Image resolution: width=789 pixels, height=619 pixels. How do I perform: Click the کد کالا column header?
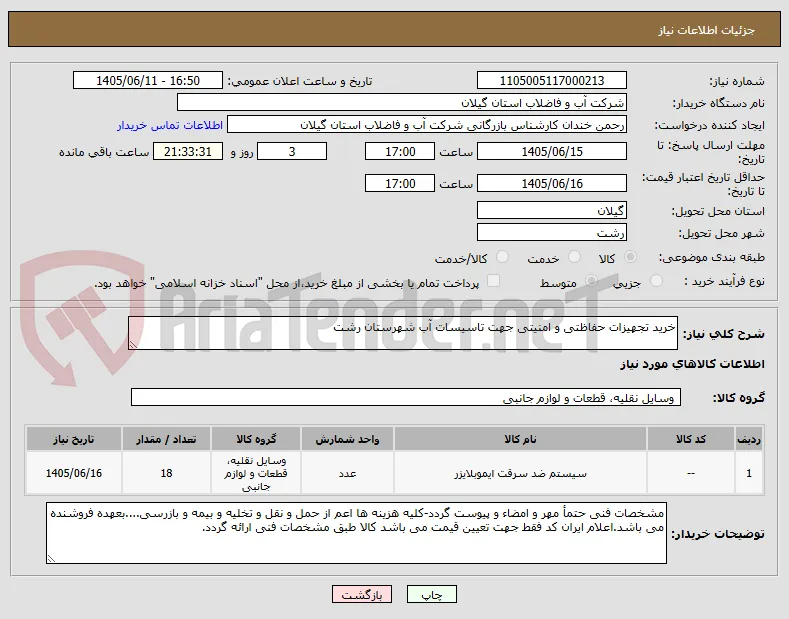691,439
